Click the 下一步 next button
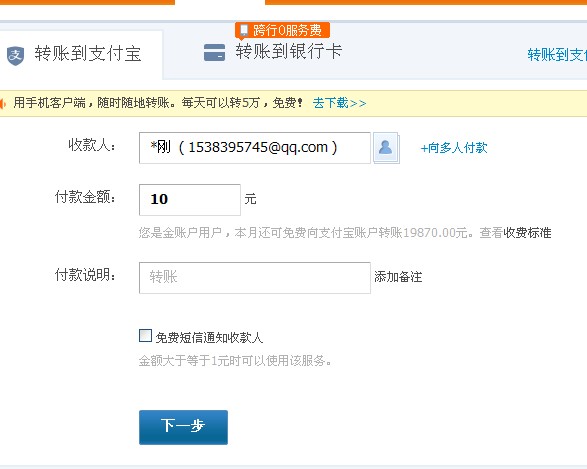This screenshot has width=587, height=469. click(183, 427)
